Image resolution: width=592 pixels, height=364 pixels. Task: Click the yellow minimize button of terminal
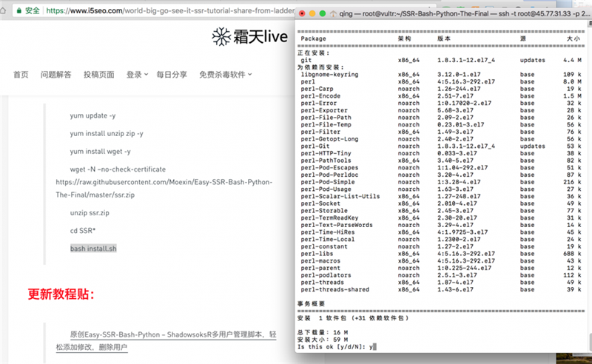(312, 13)
